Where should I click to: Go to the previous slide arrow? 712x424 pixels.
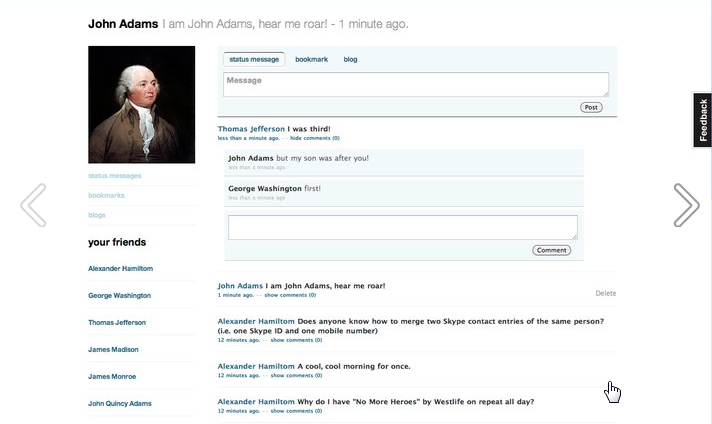coord(33,205)
